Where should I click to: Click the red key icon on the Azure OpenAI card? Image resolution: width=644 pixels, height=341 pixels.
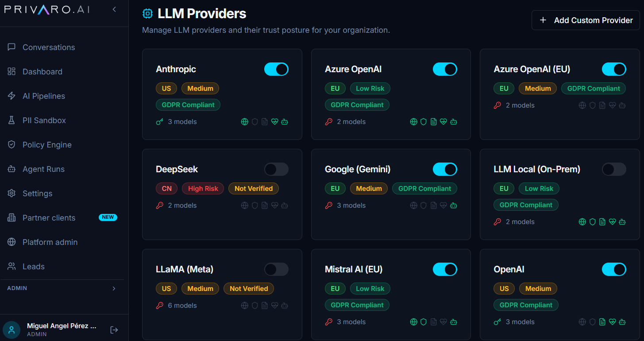pyautogui.click(x=329, y=122)
